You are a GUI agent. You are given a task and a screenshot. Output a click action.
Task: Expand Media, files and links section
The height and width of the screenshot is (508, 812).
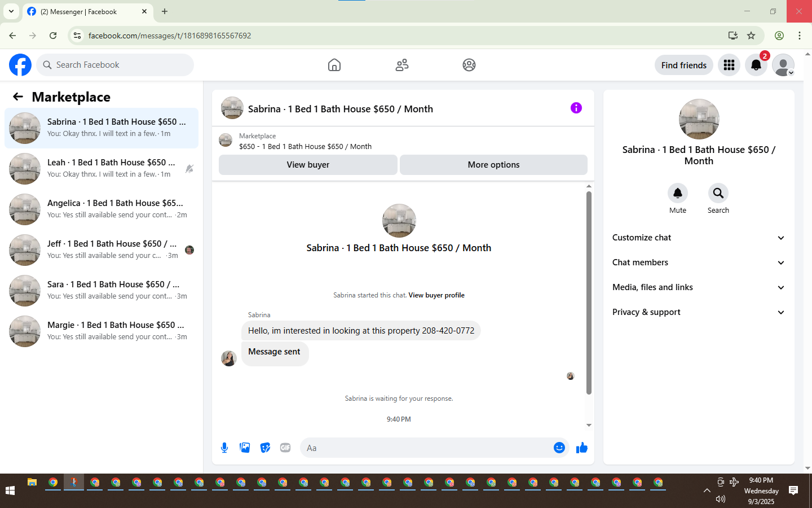[x=699, y=287]
